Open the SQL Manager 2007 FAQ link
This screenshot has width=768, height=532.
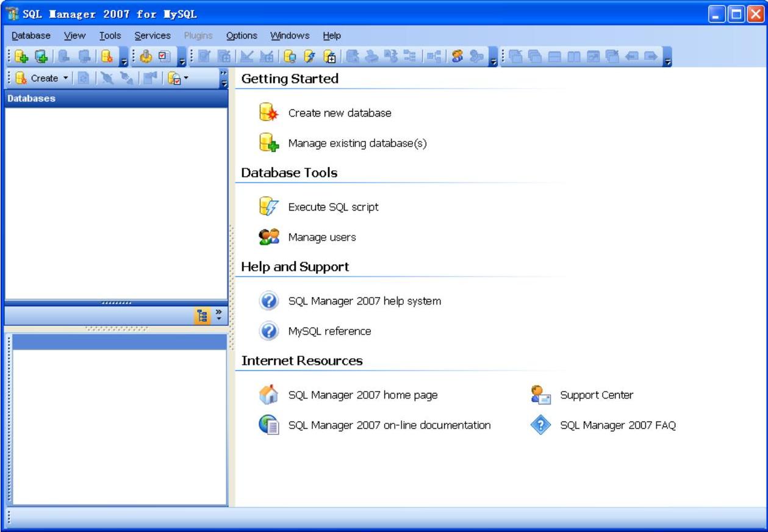tap(618, 425)
